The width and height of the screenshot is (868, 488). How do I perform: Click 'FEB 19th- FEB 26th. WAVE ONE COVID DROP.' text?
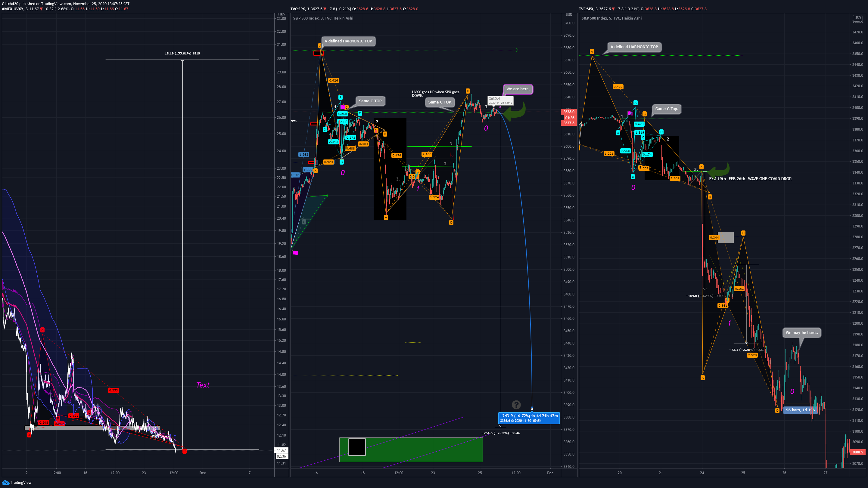(x=750, y=179)
